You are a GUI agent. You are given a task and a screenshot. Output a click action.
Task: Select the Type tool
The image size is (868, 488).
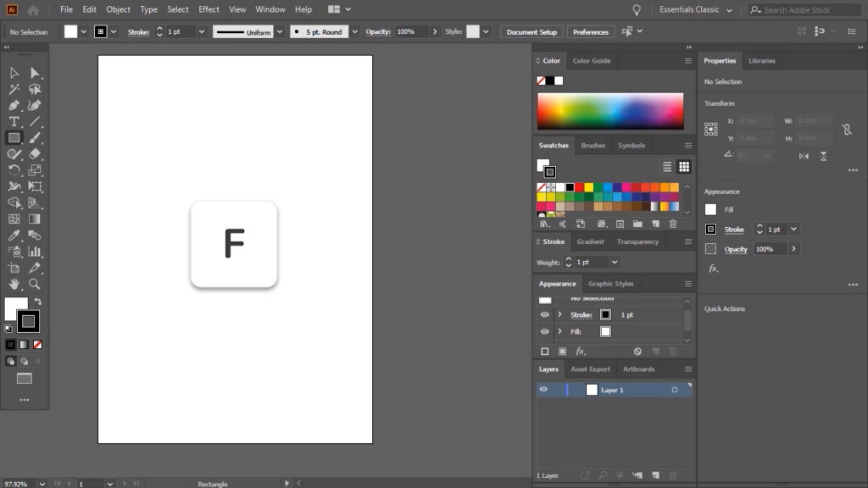pos(14,121)
